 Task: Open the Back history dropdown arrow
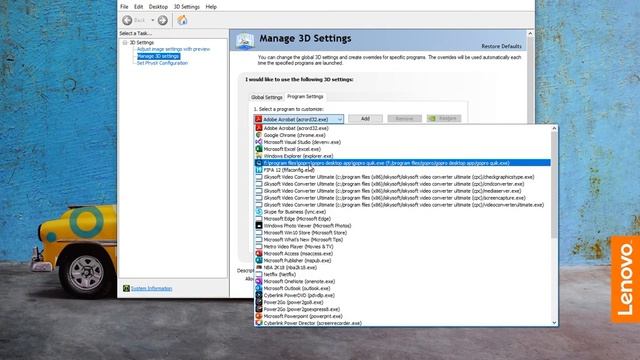153,20
